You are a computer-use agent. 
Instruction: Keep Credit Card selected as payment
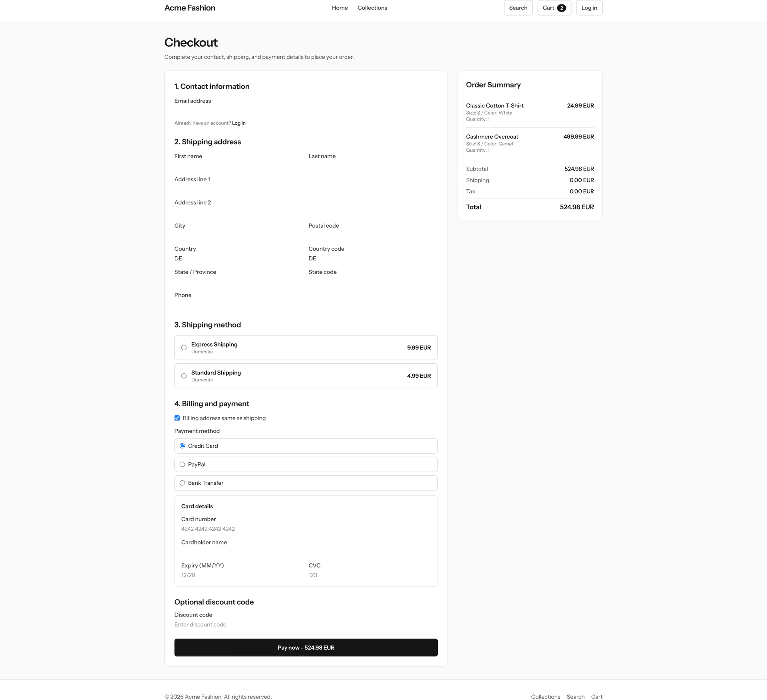tap(183, 446)
